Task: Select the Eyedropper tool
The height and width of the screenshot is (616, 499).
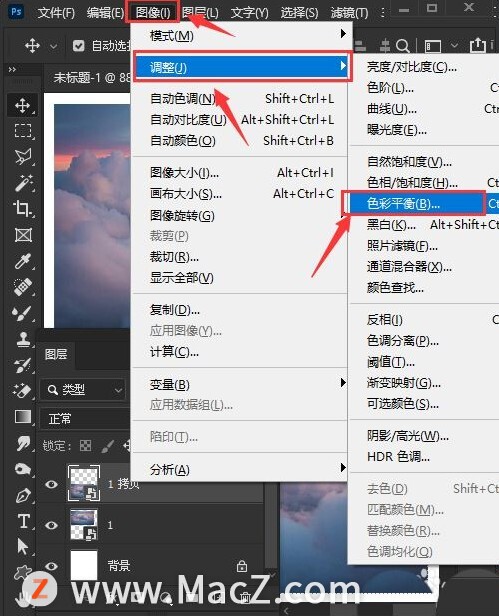Action: (22, 261)
